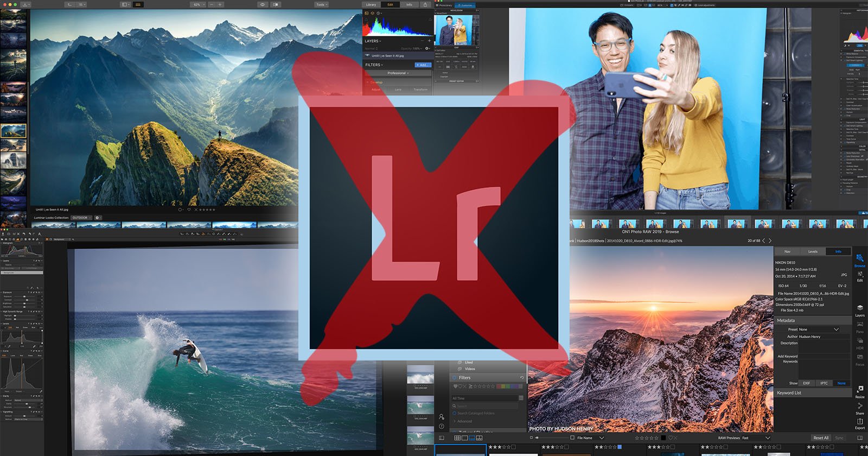
Task: Show EXIF metadata in ON1
Action: [806, 383]
